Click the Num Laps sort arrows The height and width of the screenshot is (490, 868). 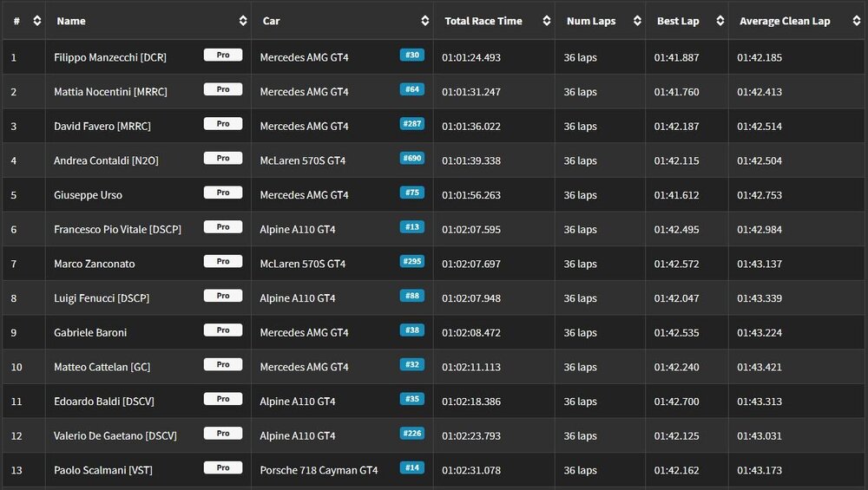637,21
